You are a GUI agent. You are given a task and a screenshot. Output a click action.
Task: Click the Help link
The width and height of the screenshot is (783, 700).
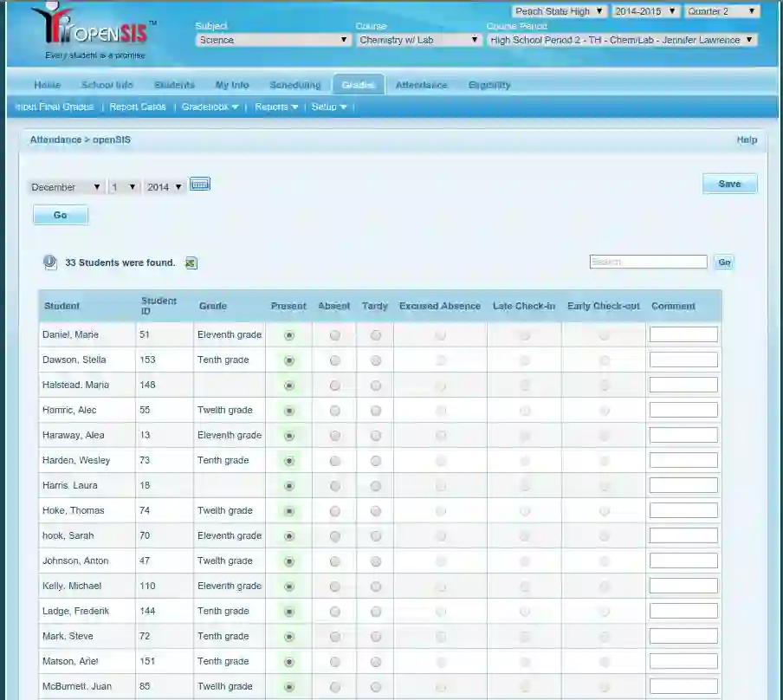tap(746, 139)
